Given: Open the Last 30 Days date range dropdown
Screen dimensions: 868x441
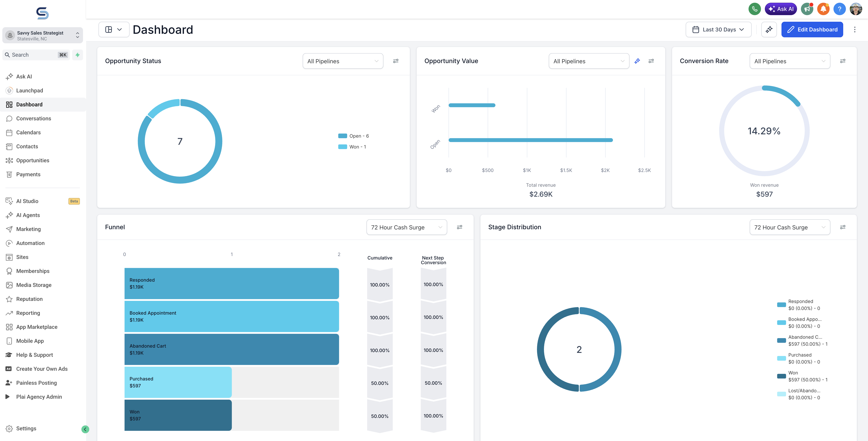Looking at the screenshot, I should tap(718, 30).
